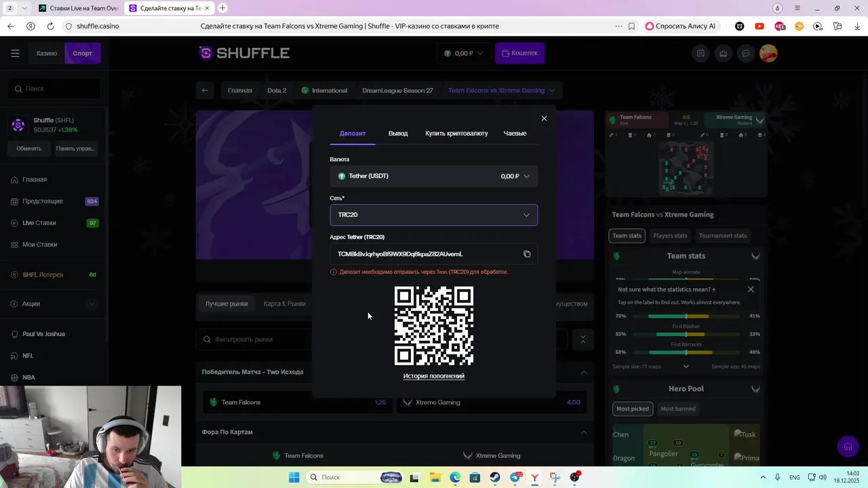
Task: Open the Купить криптовалюту tab
Action: pos(456,134)
